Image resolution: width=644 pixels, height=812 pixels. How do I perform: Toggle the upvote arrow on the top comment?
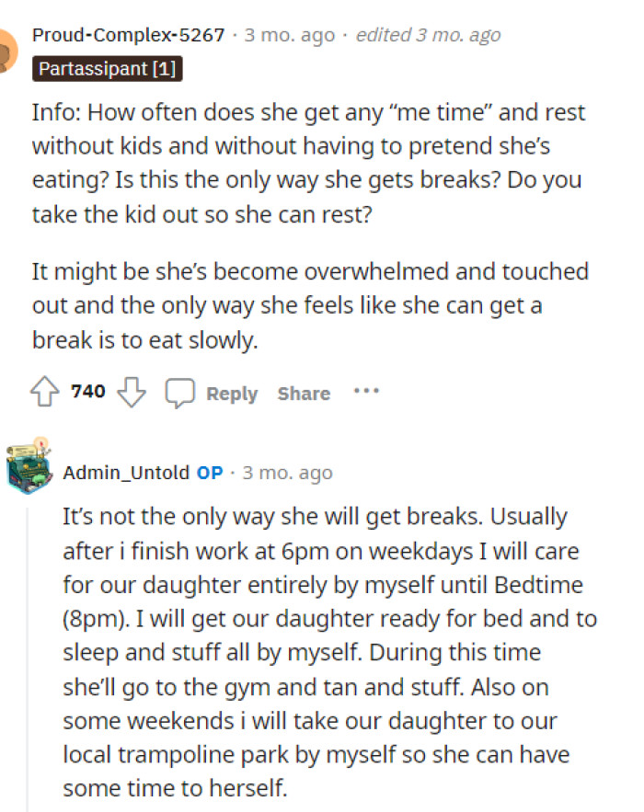(43, 391)
